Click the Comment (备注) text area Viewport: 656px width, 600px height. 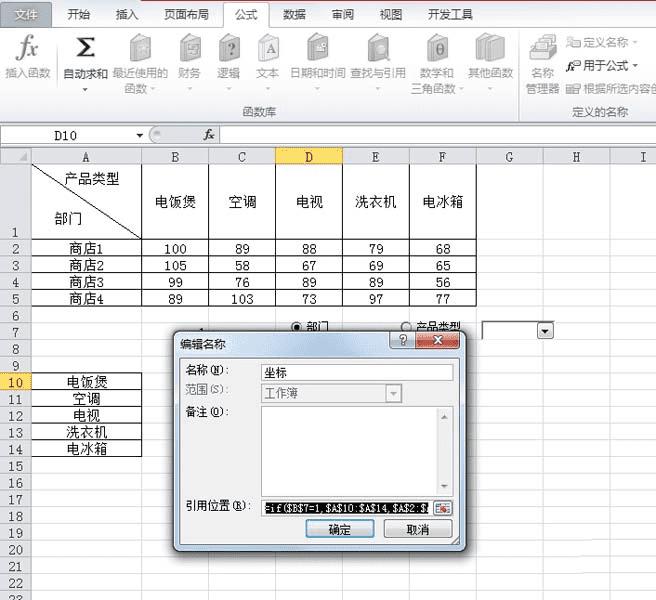click(x=349, y=451)
